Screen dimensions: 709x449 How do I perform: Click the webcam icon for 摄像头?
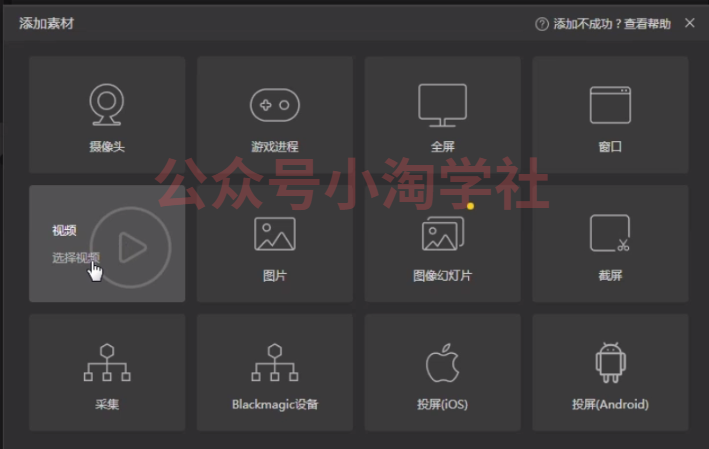[106, 104]
